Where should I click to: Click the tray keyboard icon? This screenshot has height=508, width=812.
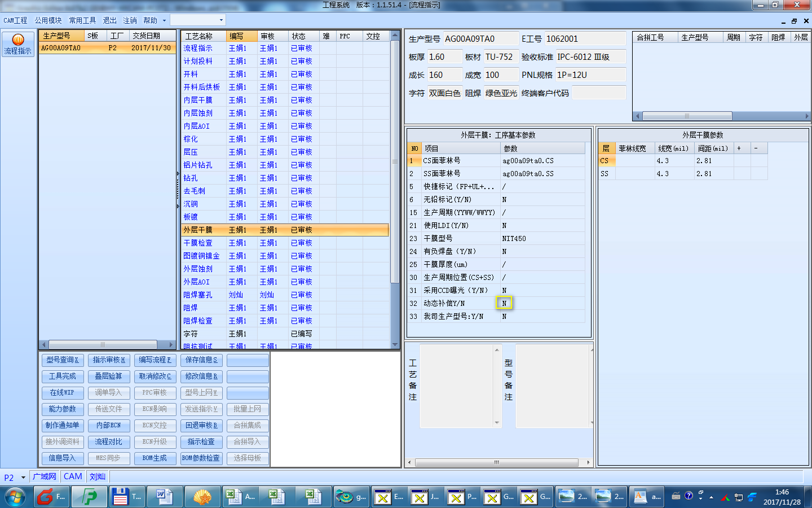point(676,496)
